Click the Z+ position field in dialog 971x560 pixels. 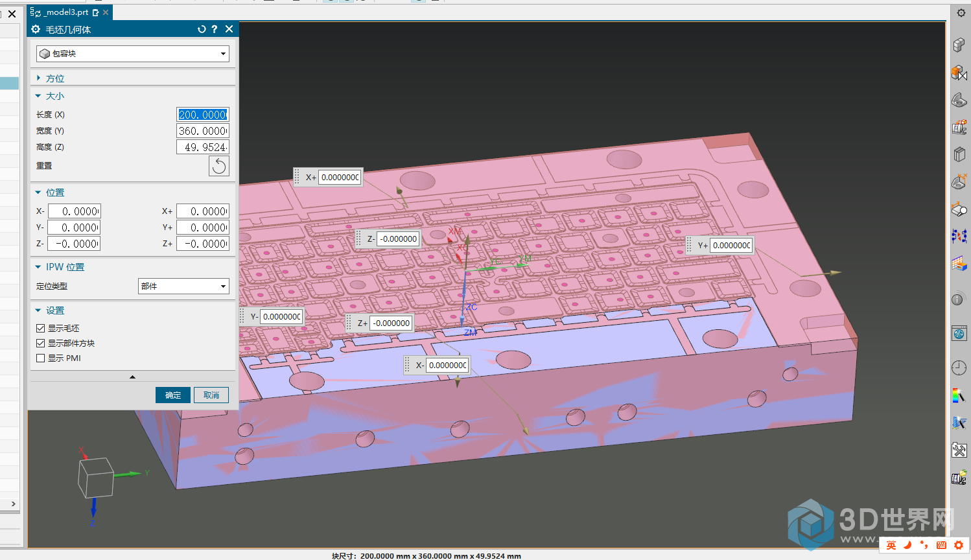pos(203,244)
